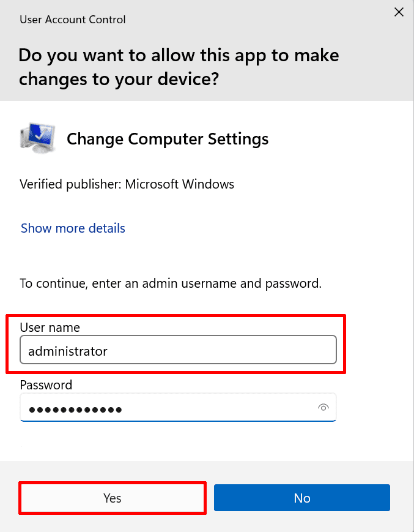Click the User Account Control title text

pos(72,20)
